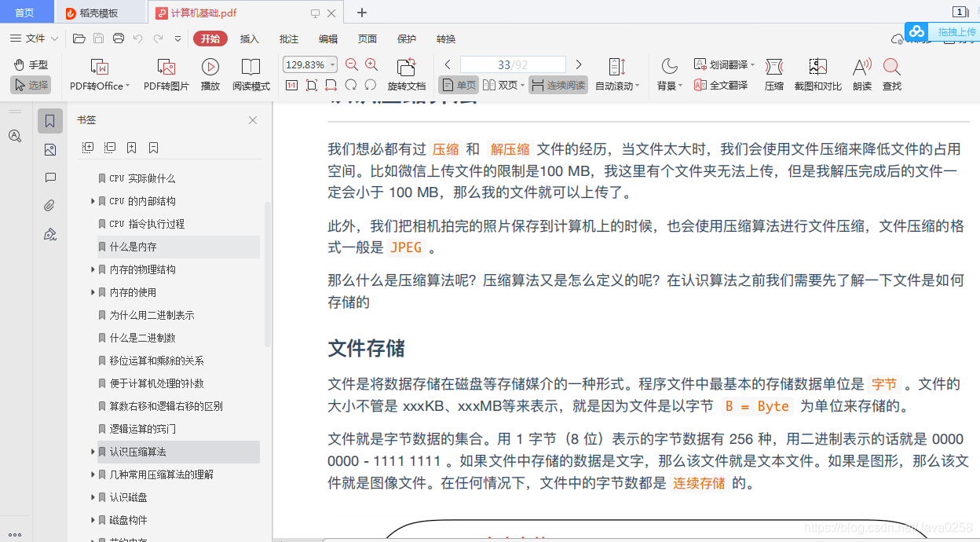The height and width of the screenshot is (542, 980).
Task: Toggle 单页 single page view
Action: (459, 85)
